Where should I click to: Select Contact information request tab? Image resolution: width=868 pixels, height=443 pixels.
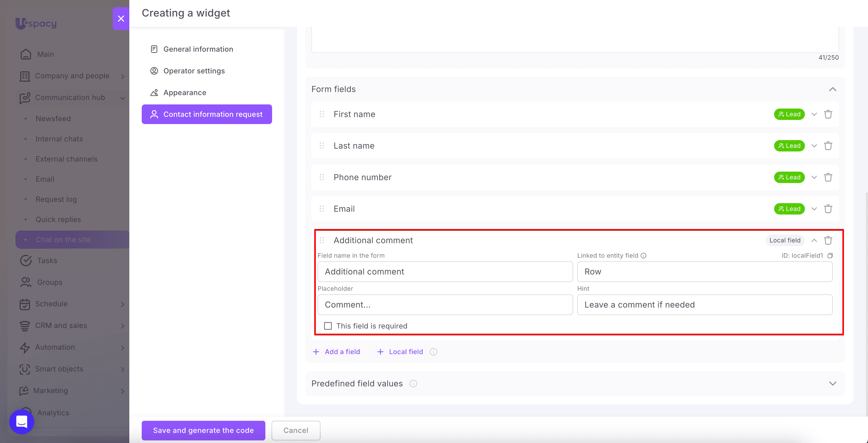207,114
